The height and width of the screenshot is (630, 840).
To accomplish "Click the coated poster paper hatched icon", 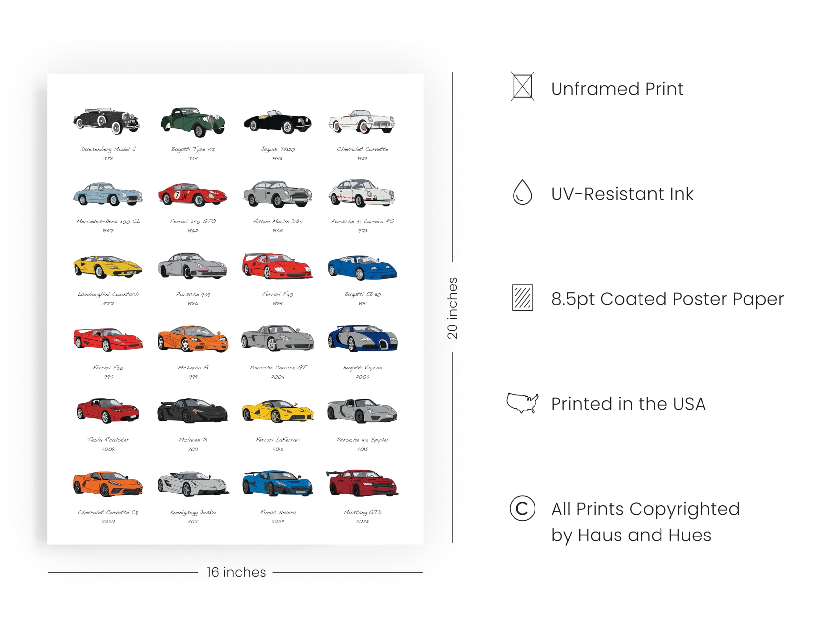I will point(522,298).
